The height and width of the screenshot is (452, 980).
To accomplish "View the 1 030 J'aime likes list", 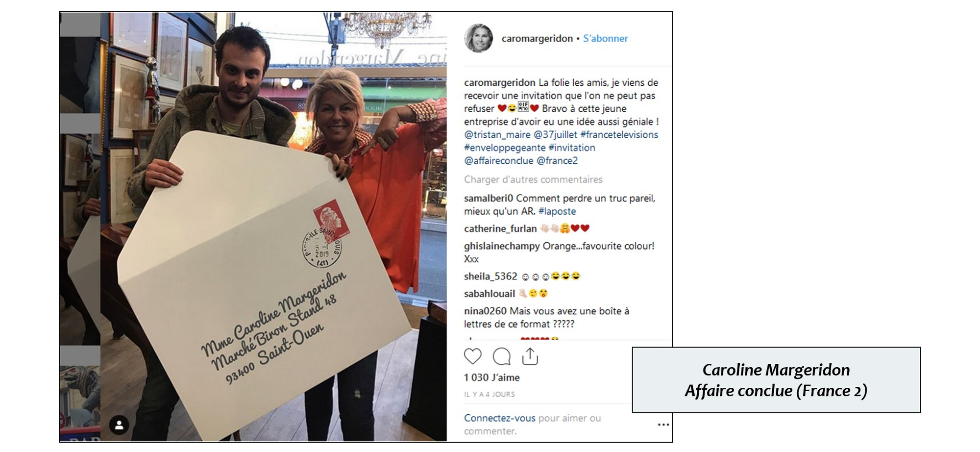I will [x=491, y=377].
